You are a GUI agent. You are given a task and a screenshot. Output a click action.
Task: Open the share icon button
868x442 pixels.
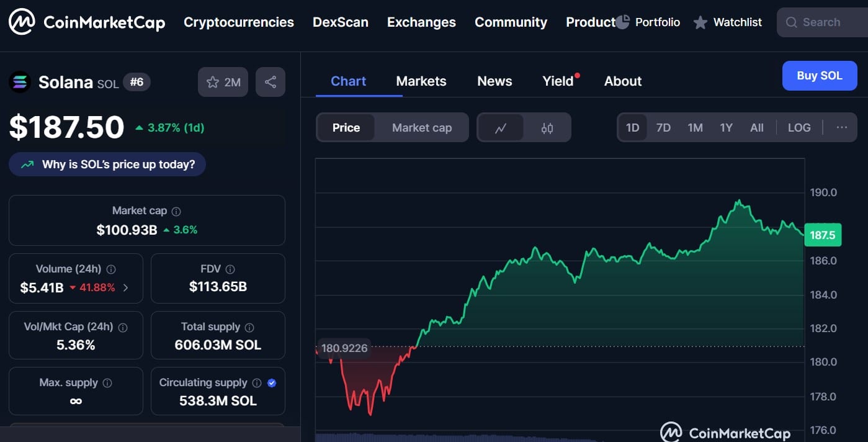coord(271,82)
